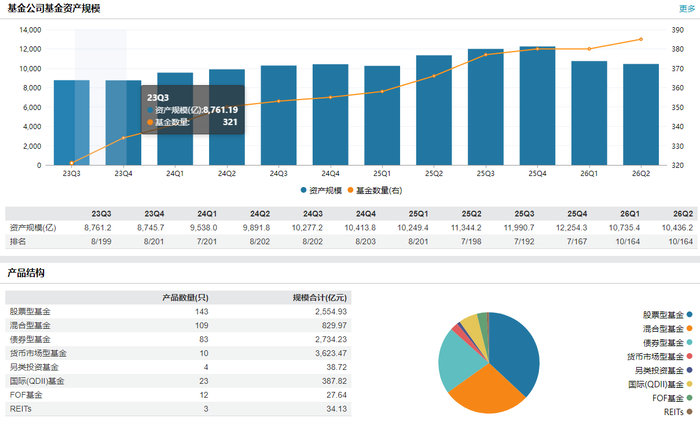Click the orange pie slice

pos(487,392)
